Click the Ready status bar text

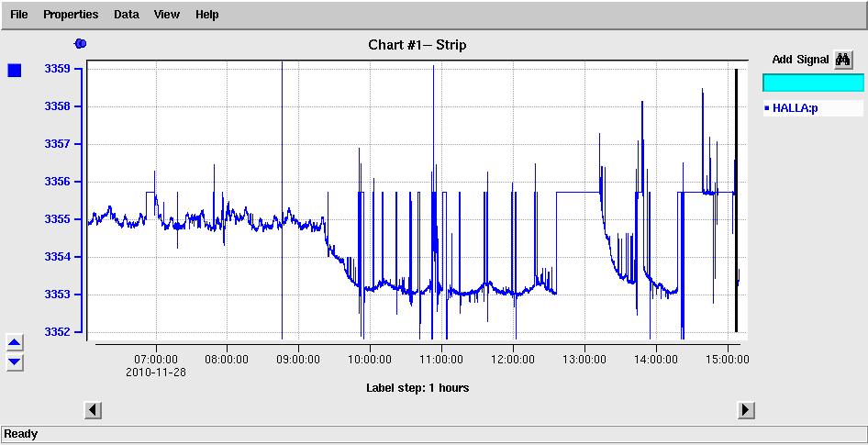(x=21, y=434)
